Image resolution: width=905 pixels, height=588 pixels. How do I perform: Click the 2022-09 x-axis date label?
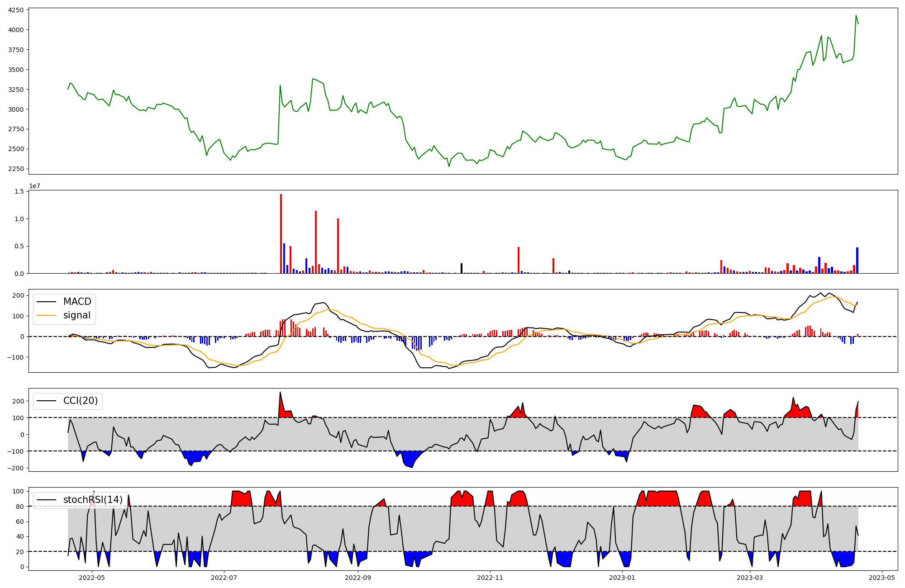click(x=358, y=578)
